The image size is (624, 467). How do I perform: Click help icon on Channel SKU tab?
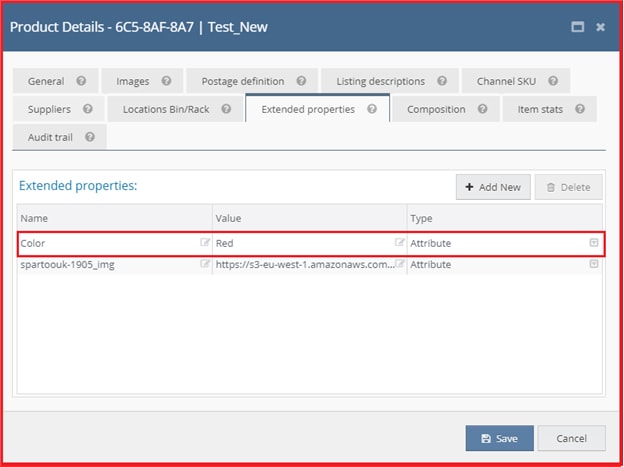point(553,81)
